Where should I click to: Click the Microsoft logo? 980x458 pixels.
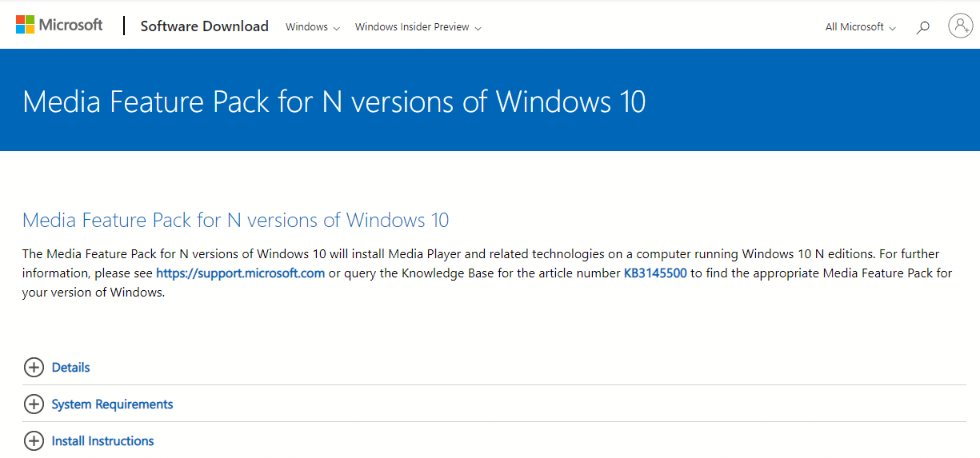[59, 25]
